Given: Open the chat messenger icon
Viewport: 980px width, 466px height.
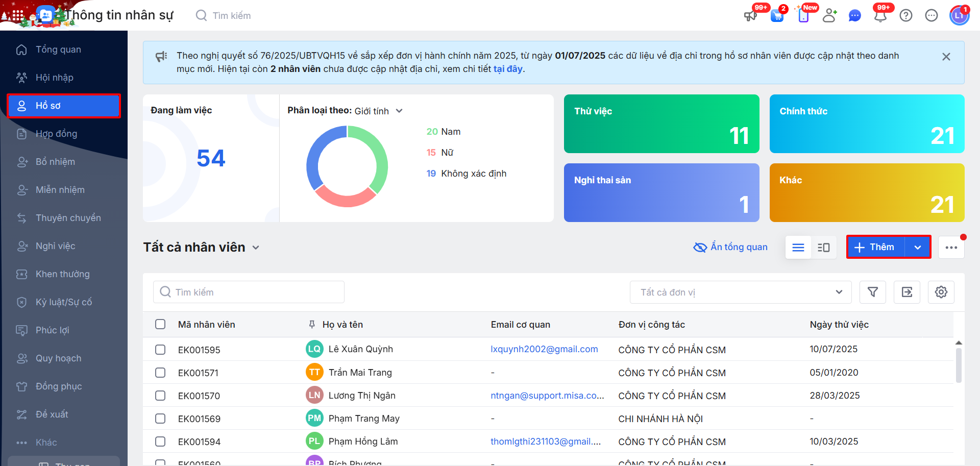Looking at the screenshot, I should (854, 16).
